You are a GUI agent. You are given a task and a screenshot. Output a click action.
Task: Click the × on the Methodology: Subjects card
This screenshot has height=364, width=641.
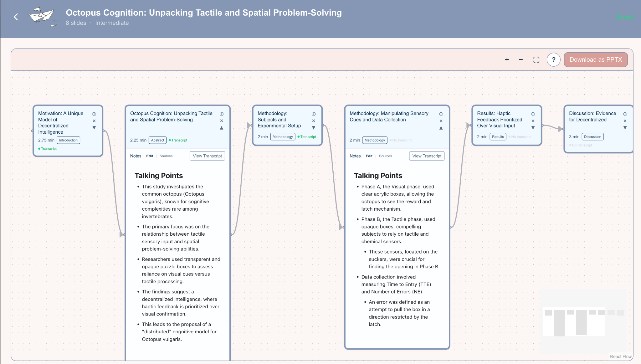tap(314, 120)
